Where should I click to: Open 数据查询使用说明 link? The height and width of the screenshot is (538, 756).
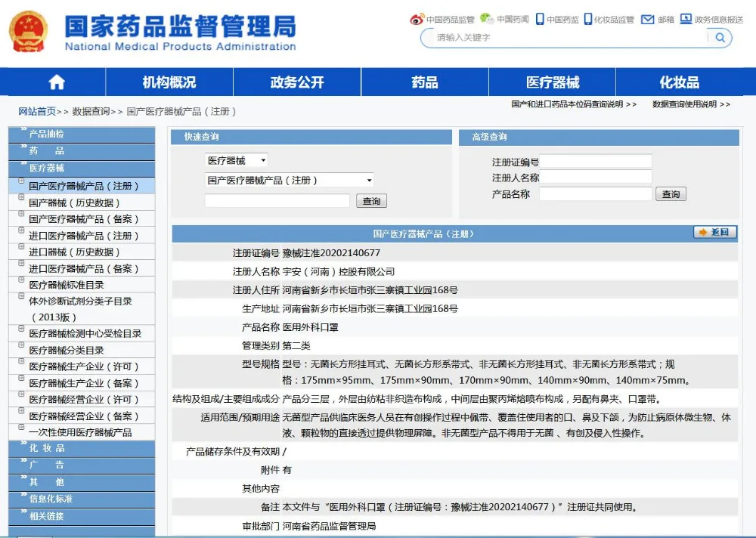691,104
